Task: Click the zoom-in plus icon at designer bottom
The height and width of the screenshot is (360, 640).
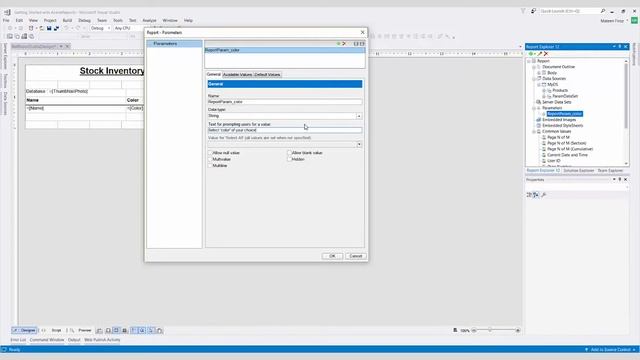Action: 518,330
